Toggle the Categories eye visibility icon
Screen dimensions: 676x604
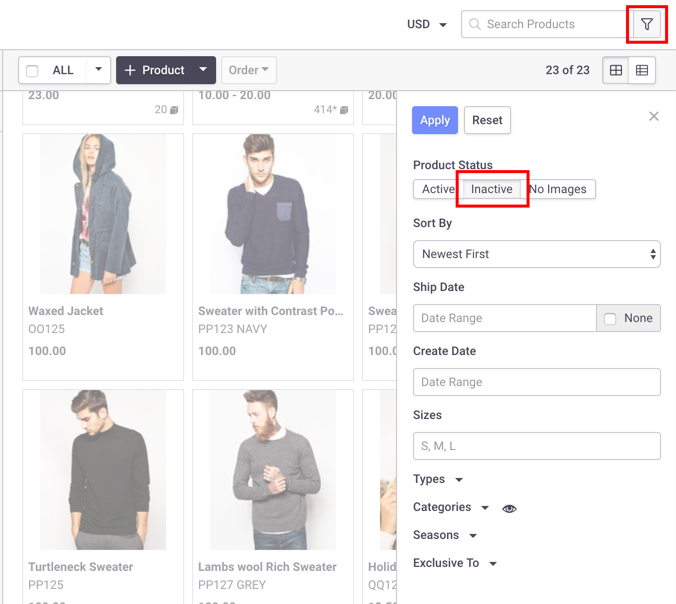[x=509, y=509]
